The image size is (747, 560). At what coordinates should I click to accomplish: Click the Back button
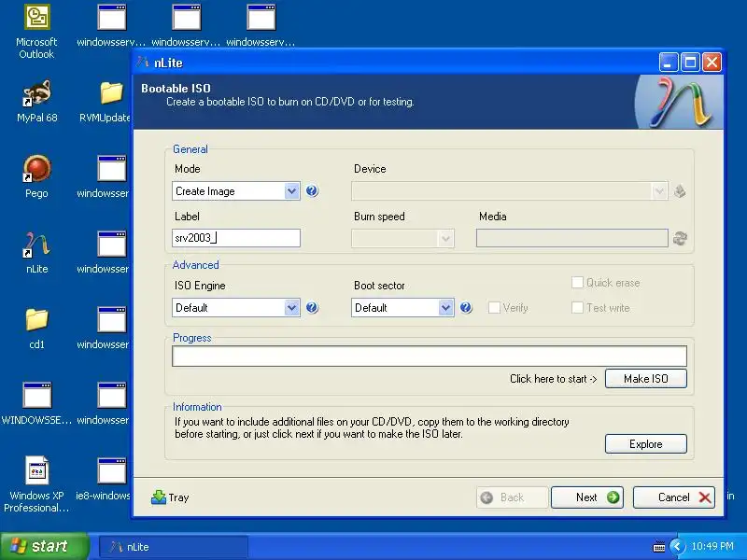(x=512, y=497)
